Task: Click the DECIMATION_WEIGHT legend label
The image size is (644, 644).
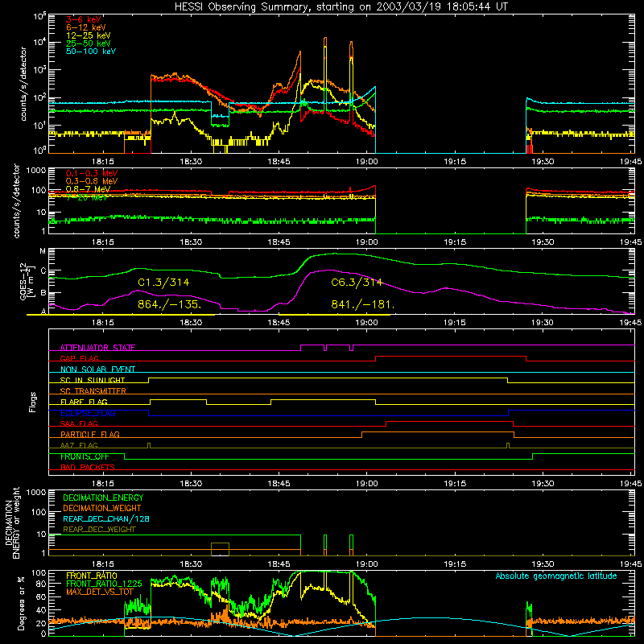Action: point(102,509)
